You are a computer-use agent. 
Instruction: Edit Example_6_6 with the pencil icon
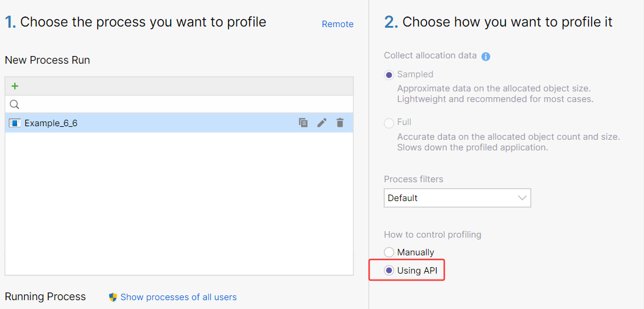click(x=322, y=123)
